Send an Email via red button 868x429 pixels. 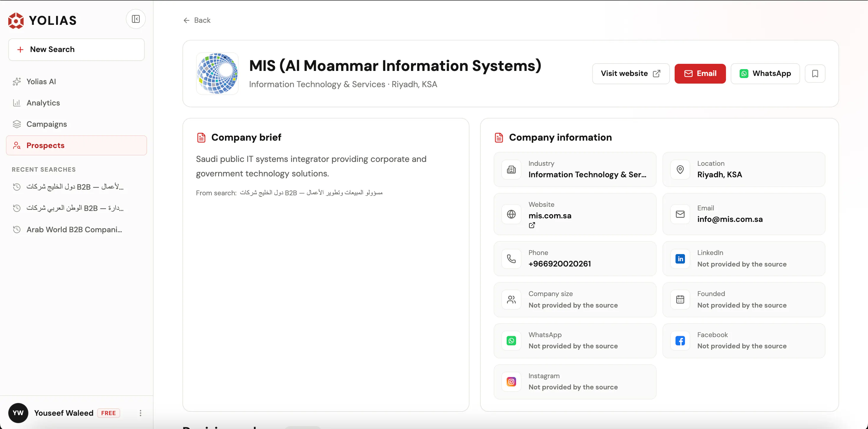tap(700, 74)
